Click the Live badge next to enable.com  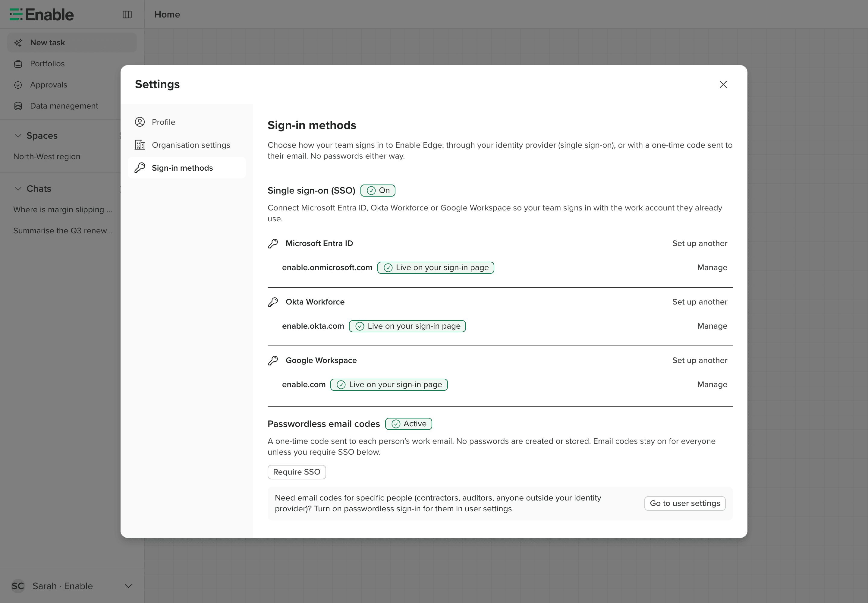click(389, 385)
